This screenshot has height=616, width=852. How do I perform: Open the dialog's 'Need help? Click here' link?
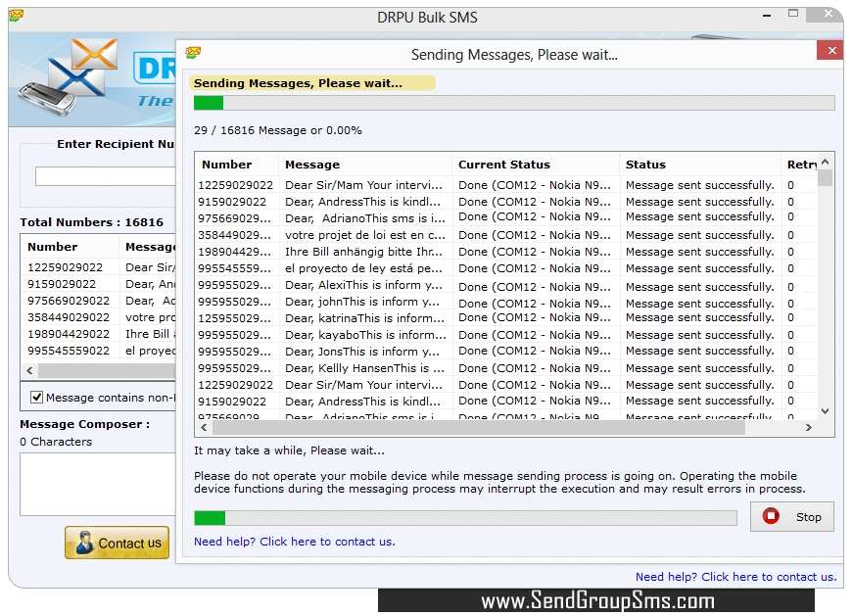(295, 542)
